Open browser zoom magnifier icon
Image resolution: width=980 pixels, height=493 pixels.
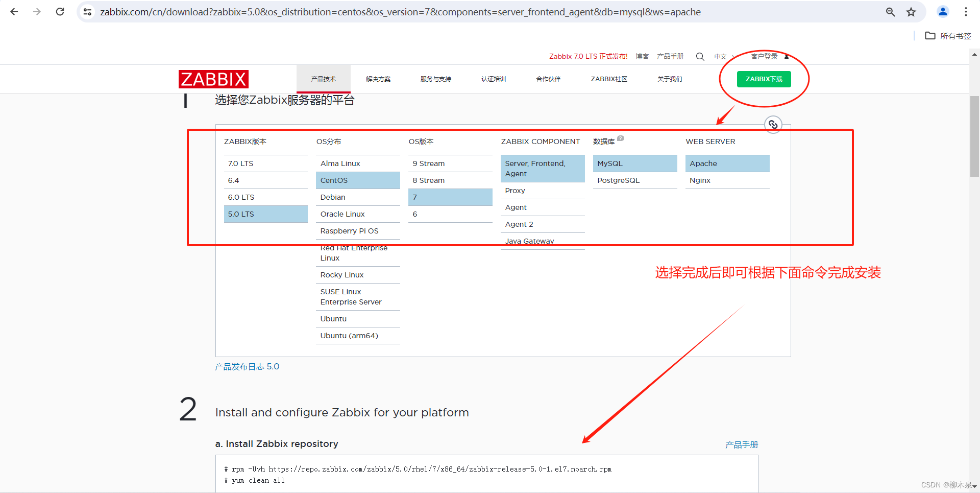890,12
